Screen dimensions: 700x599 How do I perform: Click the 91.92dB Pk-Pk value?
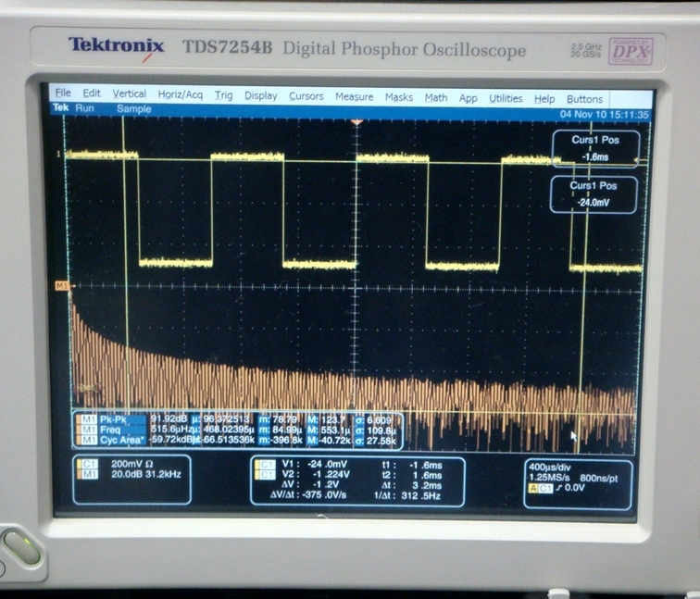(x=169, y=419)
